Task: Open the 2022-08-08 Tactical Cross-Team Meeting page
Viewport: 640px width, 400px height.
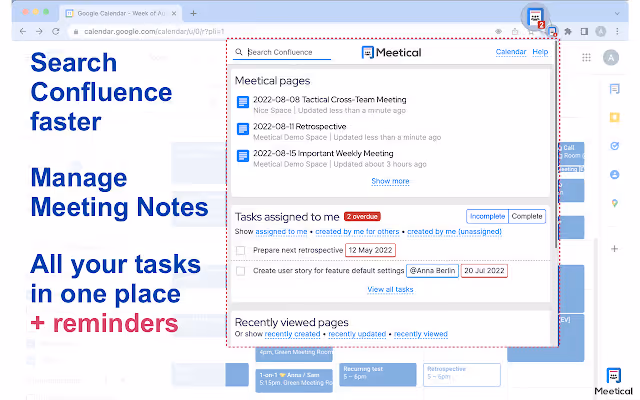Action: [329, 100]
